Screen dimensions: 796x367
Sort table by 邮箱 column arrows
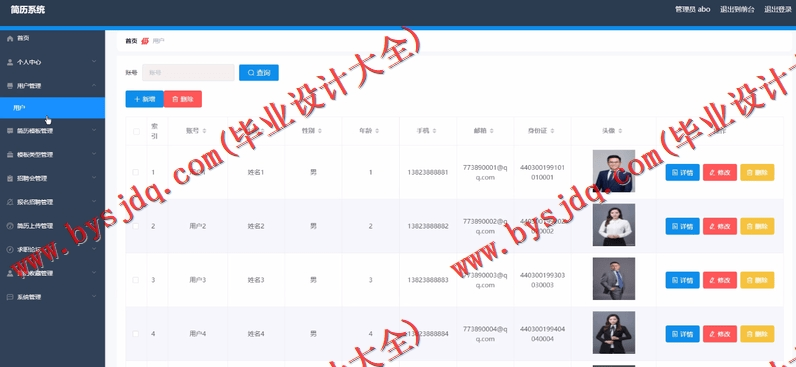492,131
